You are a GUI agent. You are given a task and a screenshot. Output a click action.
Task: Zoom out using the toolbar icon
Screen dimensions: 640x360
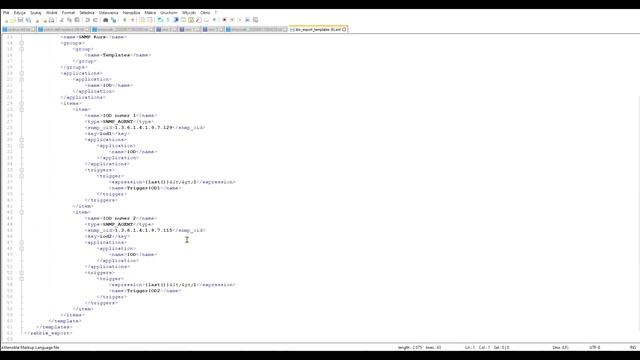pos(133,20)
